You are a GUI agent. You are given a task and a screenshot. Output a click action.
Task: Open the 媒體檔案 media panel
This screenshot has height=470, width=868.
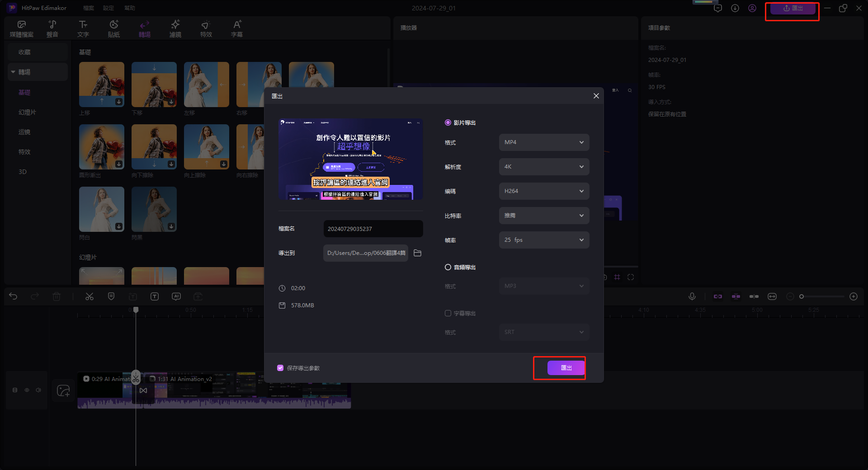[22, 28]
